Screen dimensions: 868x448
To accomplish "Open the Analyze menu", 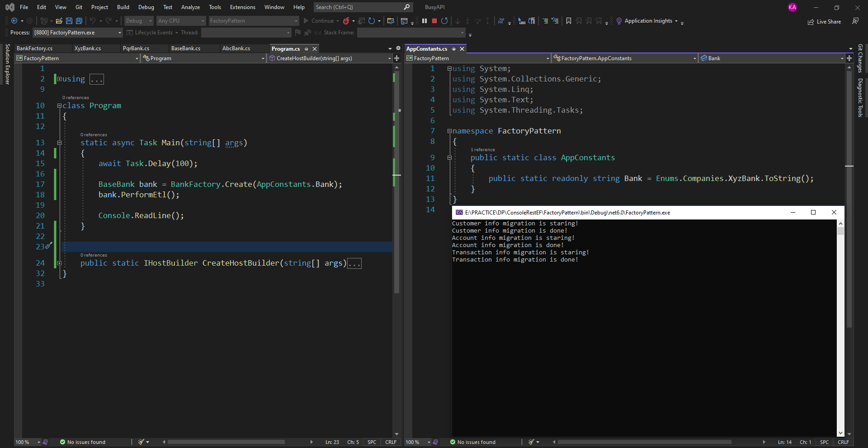I will (190, 7).
